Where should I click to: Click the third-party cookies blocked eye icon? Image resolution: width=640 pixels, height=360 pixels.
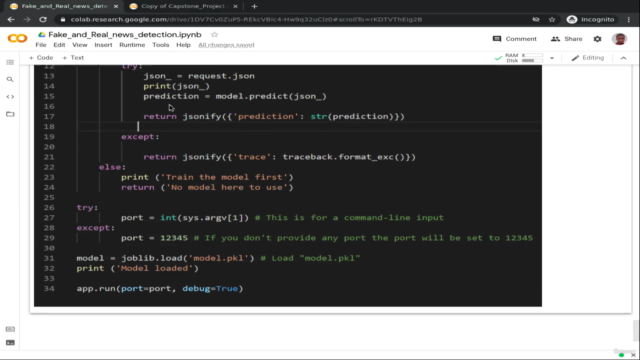(536, 19)
